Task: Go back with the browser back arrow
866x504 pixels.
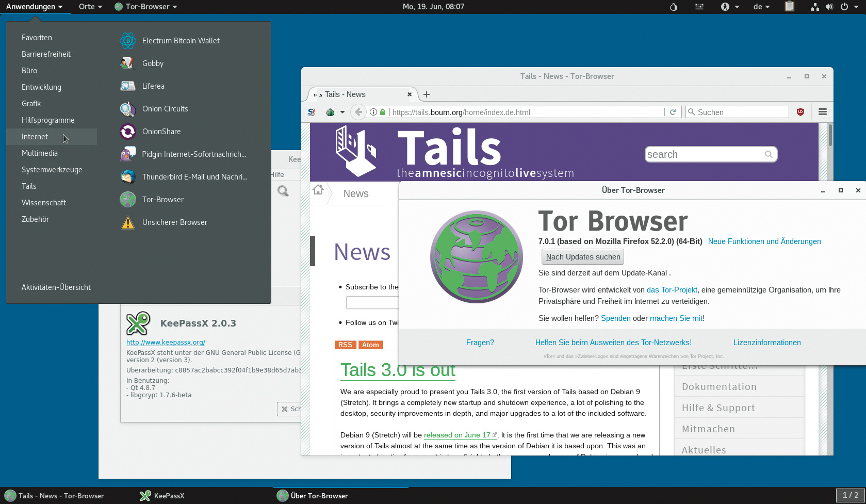Action: (x=358, y=112)
